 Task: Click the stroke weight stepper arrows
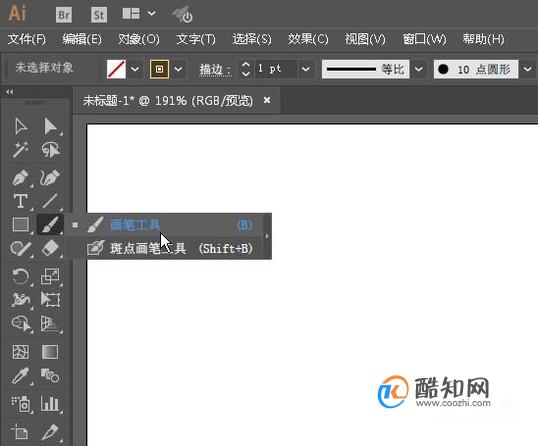click(245, 69)
